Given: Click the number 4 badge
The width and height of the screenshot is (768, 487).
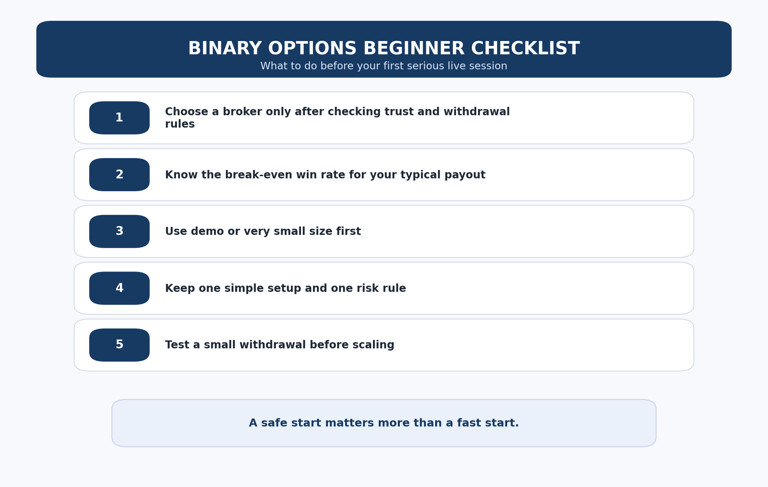Looking at the screenshot, I should pos(119,288).
